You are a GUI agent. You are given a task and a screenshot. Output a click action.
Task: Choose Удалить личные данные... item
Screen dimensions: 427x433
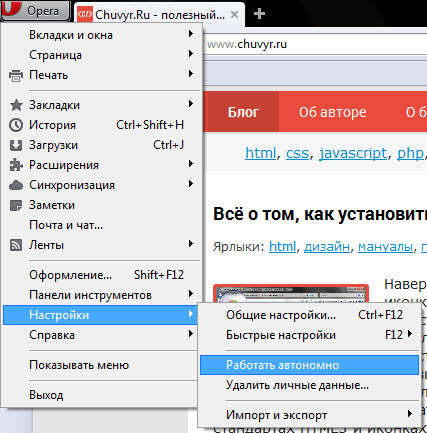309,385
